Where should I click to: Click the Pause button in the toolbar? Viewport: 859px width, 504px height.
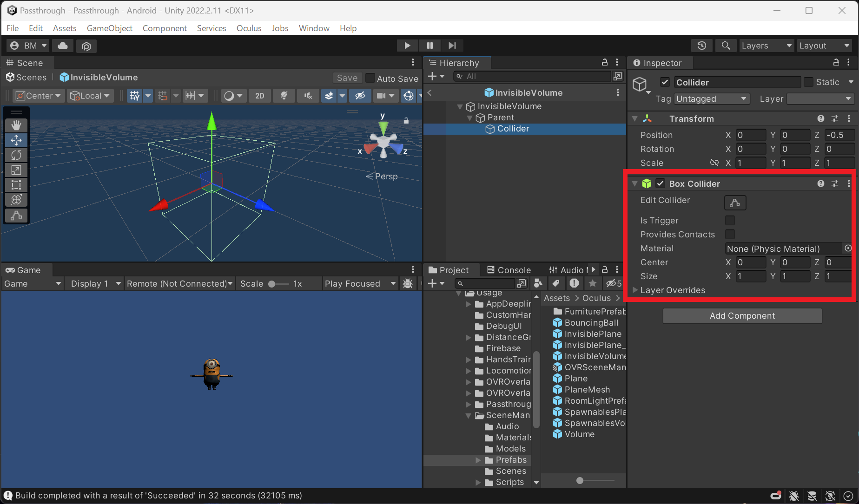pos(429,45)
